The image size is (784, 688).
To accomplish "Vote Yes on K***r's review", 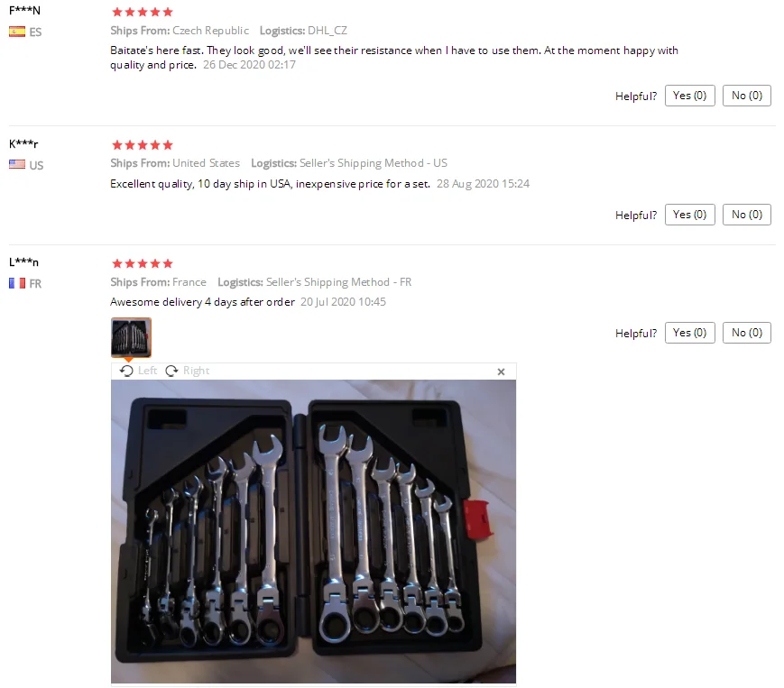I will [x=689, y=215].
